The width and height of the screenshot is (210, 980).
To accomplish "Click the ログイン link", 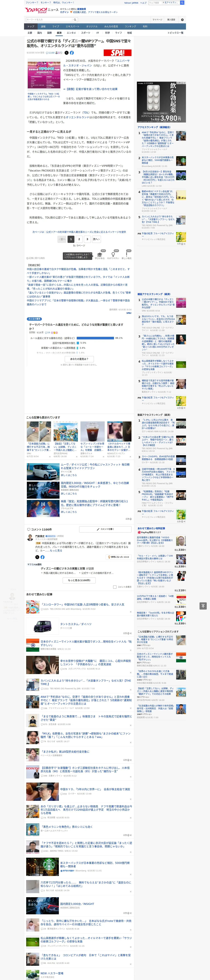I will (64, 12).
